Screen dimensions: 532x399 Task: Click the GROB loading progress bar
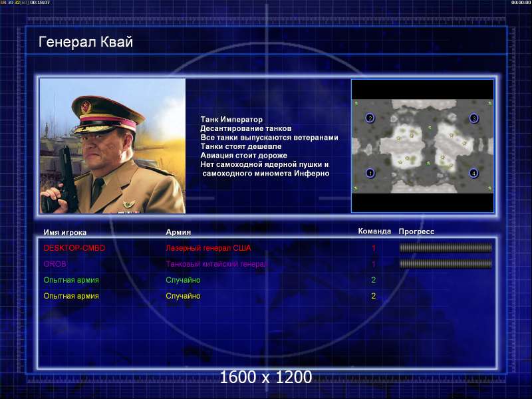446,263
